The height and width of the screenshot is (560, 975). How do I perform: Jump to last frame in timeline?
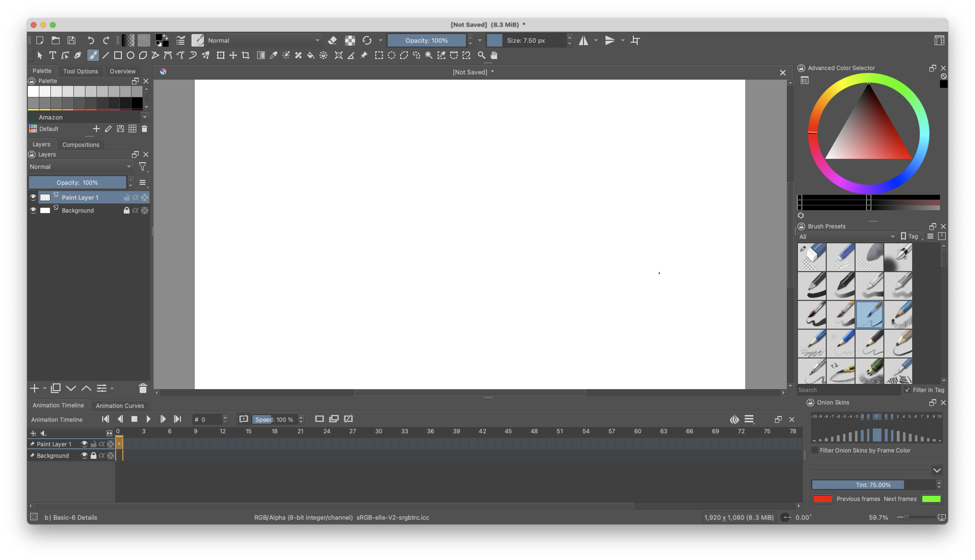point(177,419)
